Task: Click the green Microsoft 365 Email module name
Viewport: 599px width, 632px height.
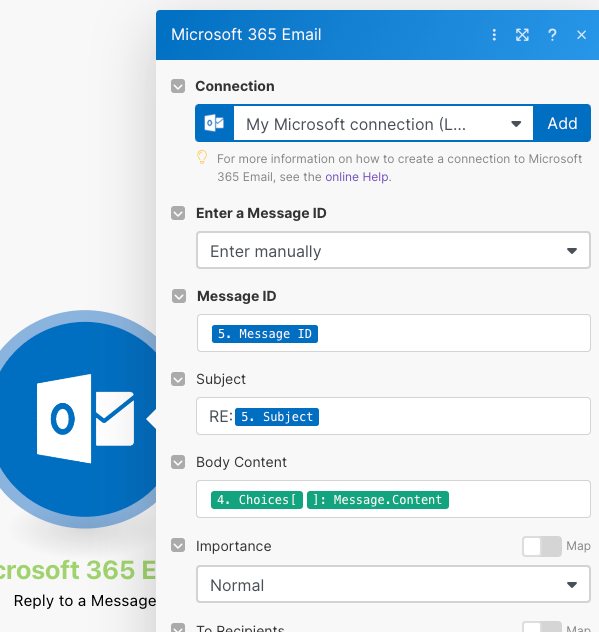Action: pos(77,570)
